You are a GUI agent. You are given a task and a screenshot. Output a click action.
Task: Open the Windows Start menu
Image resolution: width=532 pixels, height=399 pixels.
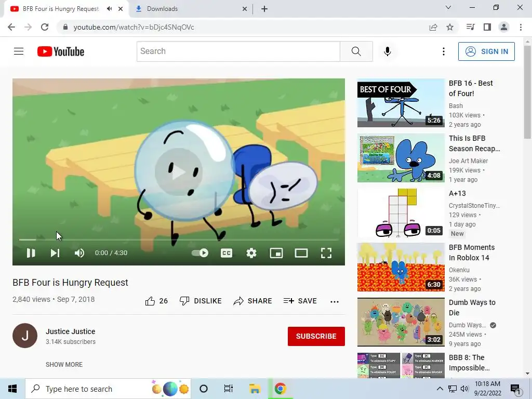[12, 389]
